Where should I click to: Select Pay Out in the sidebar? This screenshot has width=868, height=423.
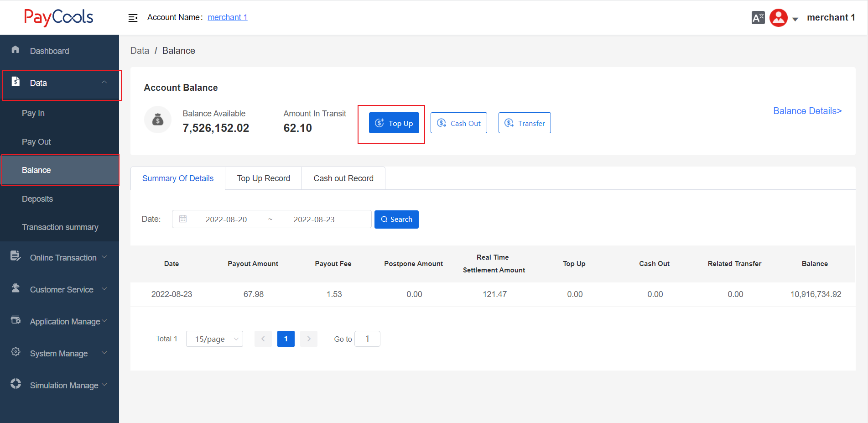(36, 142)
